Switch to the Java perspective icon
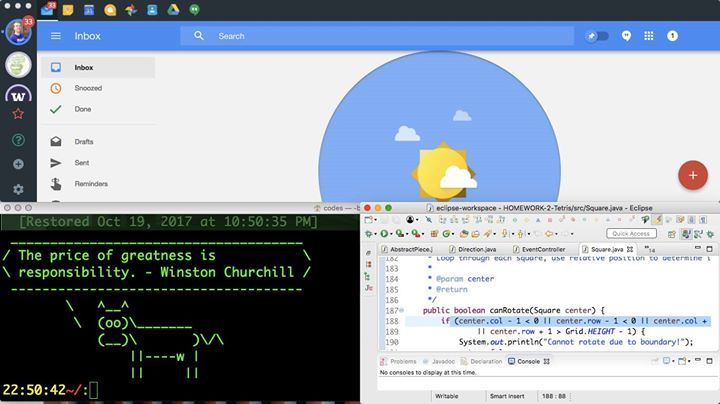 coord(686,234)
